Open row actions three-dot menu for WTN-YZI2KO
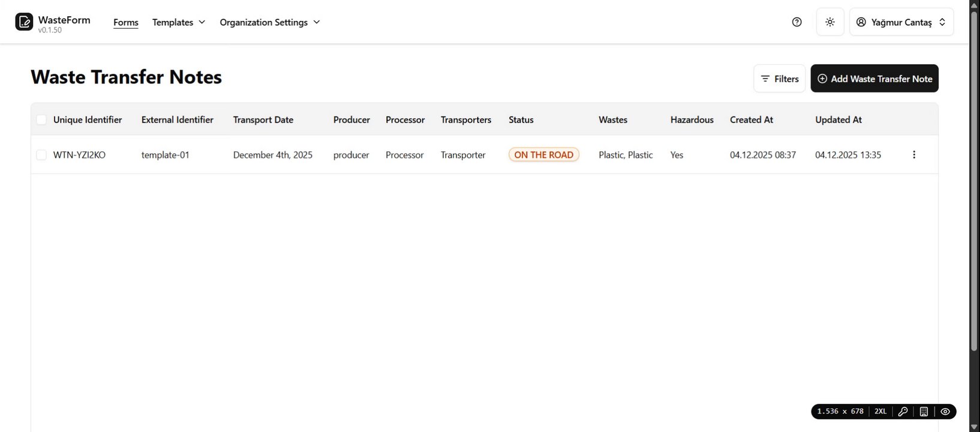Image resolution: width=980 pixels, height=432 pixels. [x=913, y=155]
